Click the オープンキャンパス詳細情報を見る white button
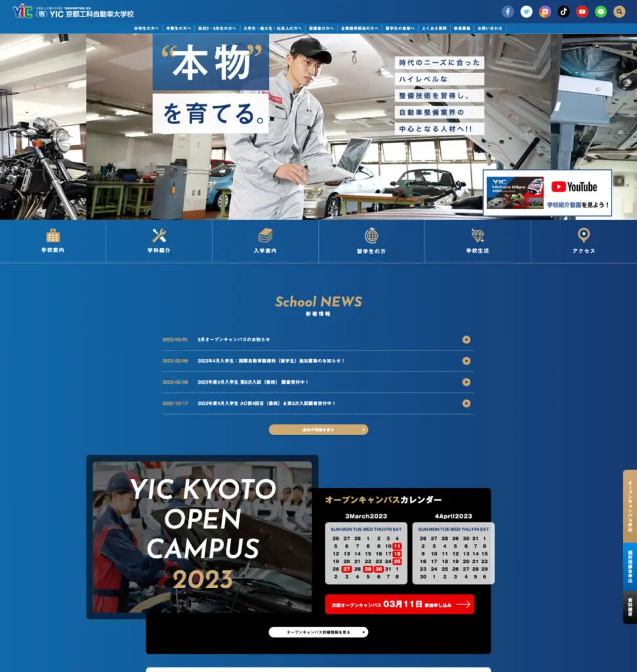This screenshot has height=672, width=637. [318, 632]
